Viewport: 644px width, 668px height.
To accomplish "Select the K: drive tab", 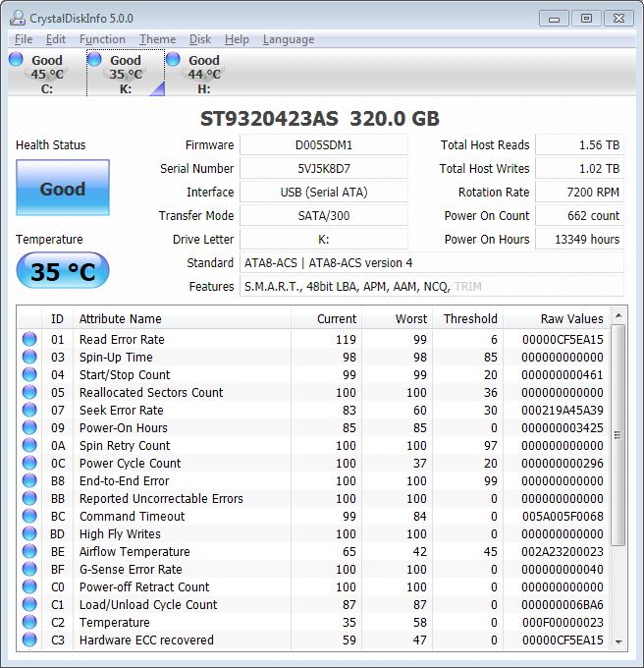I will pyautogui.click(x=126, y=74).
